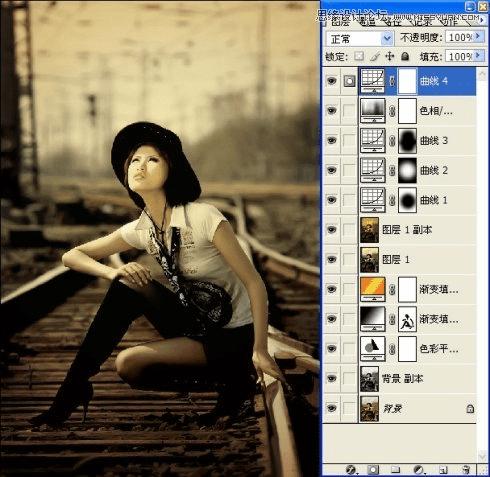Viewport: 490px width, 477px height.
Task: Open the 不透明度 opacity slider arrow
Action: point(479,36)
